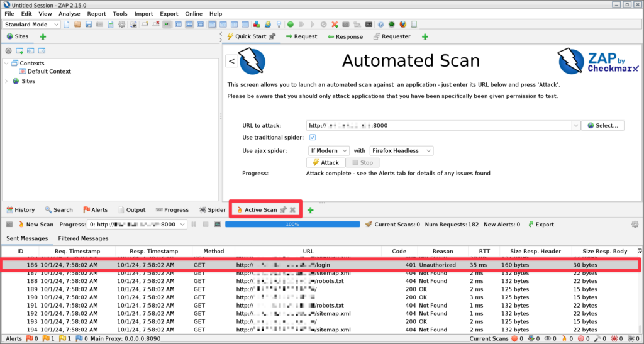Click the blue question mark help icon

(380, 25)
